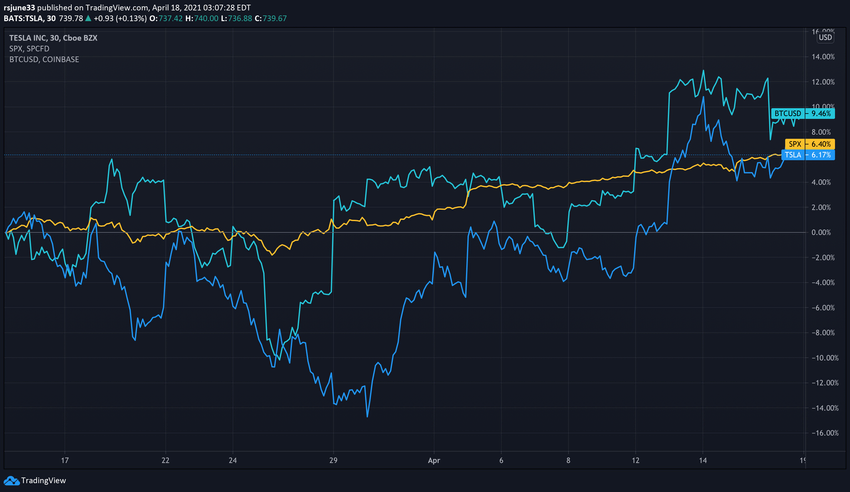Click the open value 737.42
The width and height of the screenshot is (850, 492).
tap(170, 18)
